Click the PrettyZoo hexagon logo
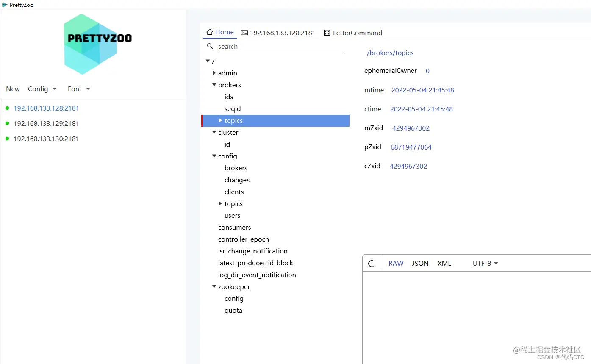The width and height of the screenshot is (591, 364). coord(98,44)
